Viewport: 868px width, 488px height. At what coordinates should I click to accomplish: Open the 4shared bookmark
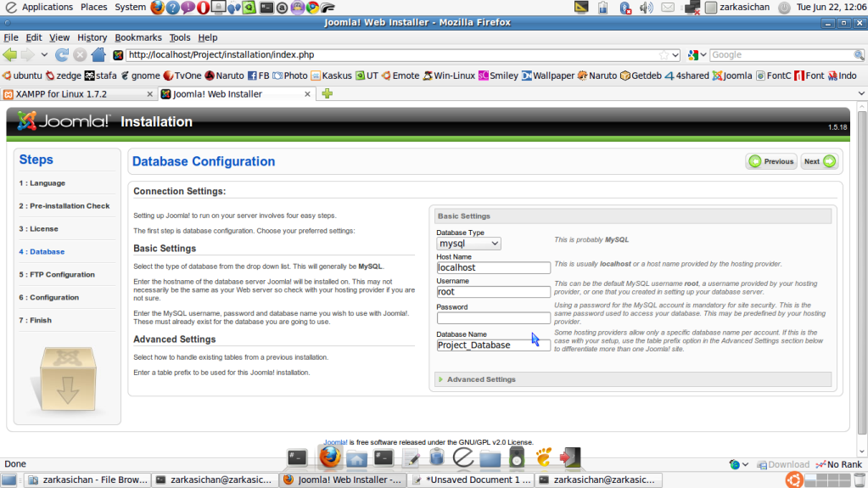point(686,76)
